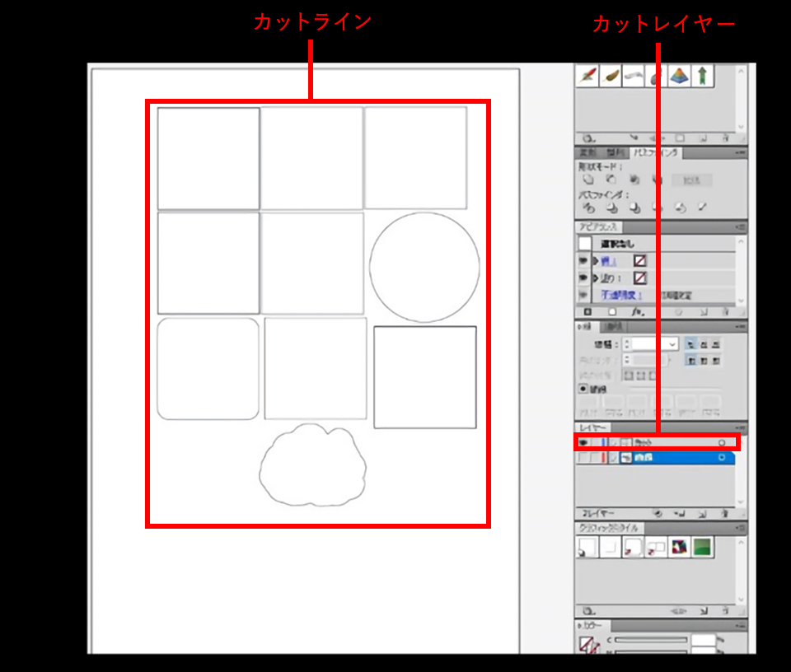This screenshot has height=672, width=791.
Task: Toggle visibility eye of the cut layer
Action: coord(583,442)
